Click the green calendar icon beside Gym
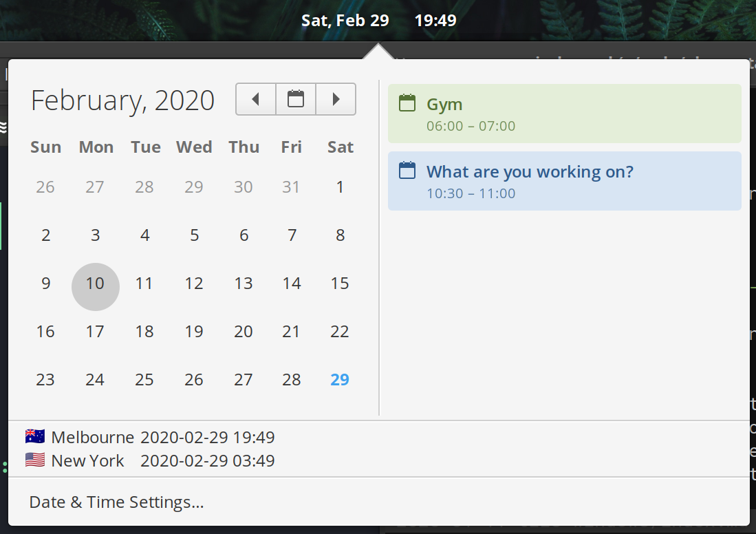Viewport: 756px width, 534px height. 407,103
